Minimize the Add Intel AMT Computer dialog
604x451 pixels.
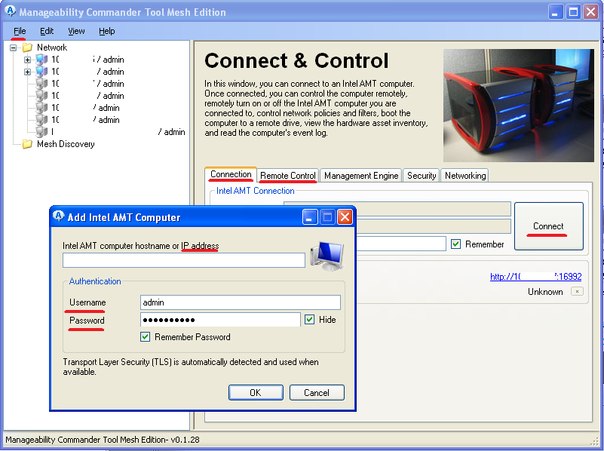310,217
